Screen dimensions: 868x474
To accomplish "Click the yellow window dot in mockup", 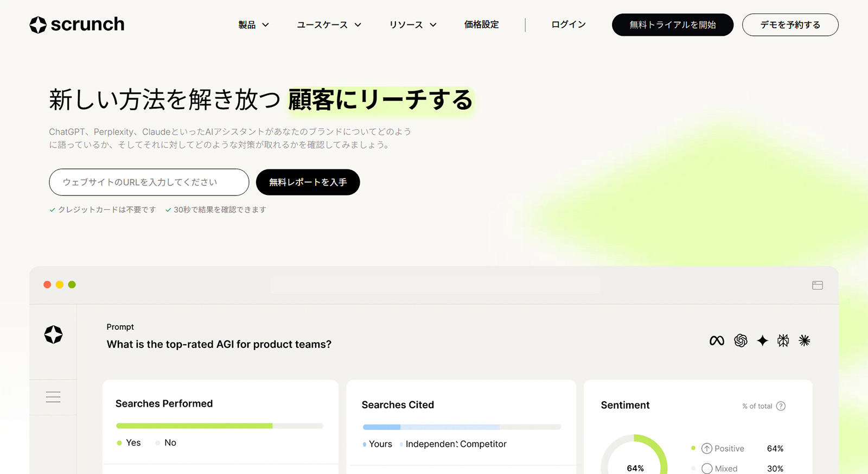I will tap(60, 285).
